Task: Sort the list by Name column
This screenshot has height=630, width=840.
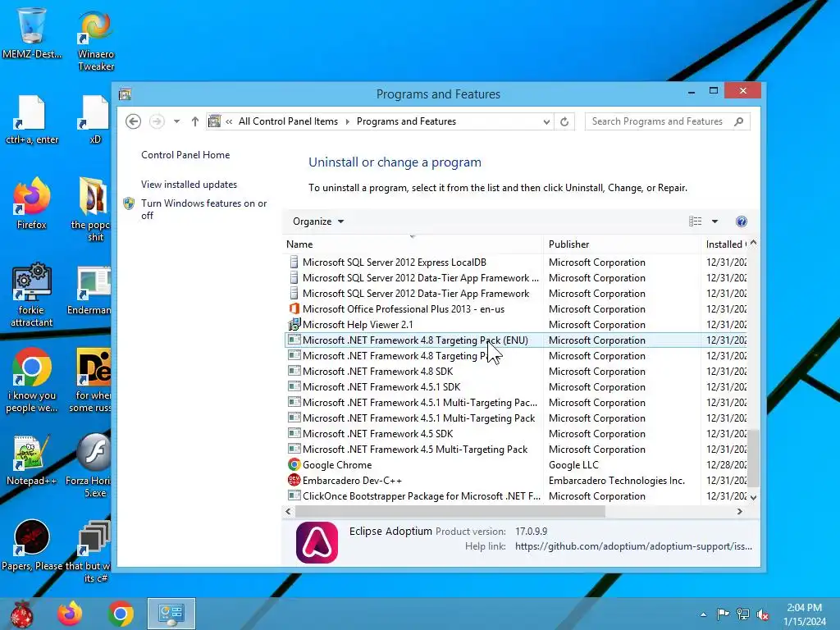Action: [x=413, y=244]
